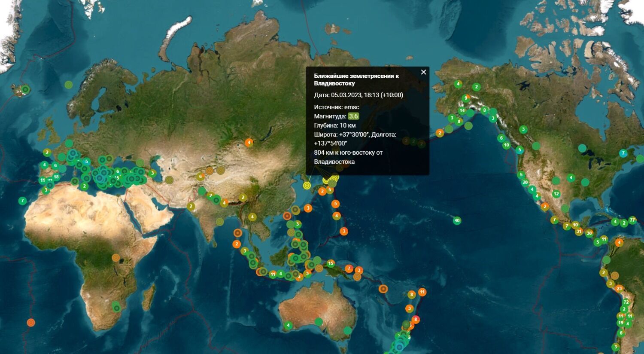Click green earthquake marker on Iceland

click(26, 89)
